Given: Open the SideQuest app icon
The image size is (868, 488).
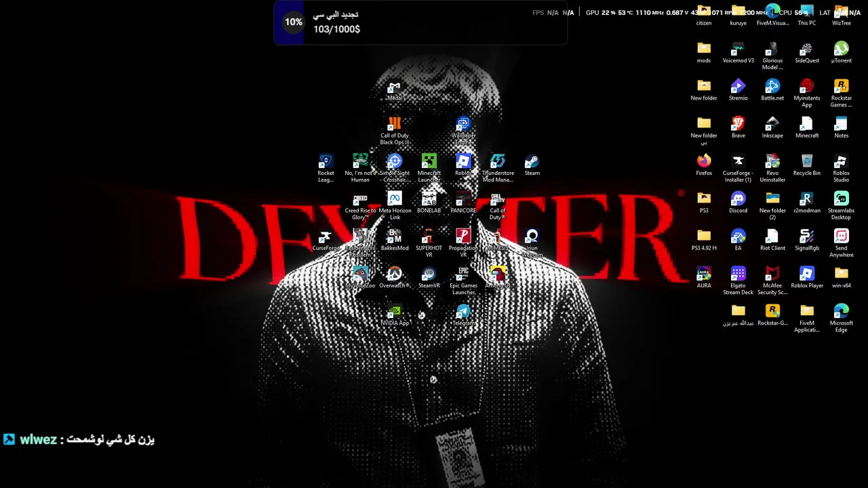Looking at the screenshot, I should tap(807, 52).
